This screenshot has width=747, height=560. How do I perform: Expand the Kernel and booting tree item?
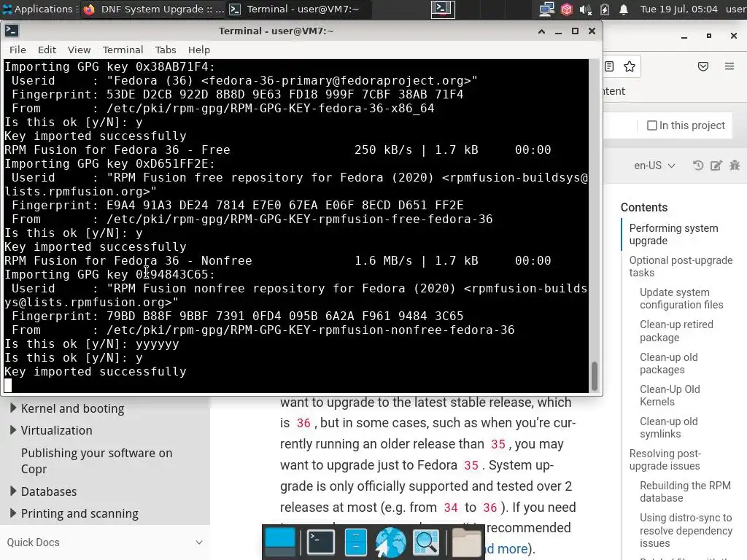tap(13, 408)
